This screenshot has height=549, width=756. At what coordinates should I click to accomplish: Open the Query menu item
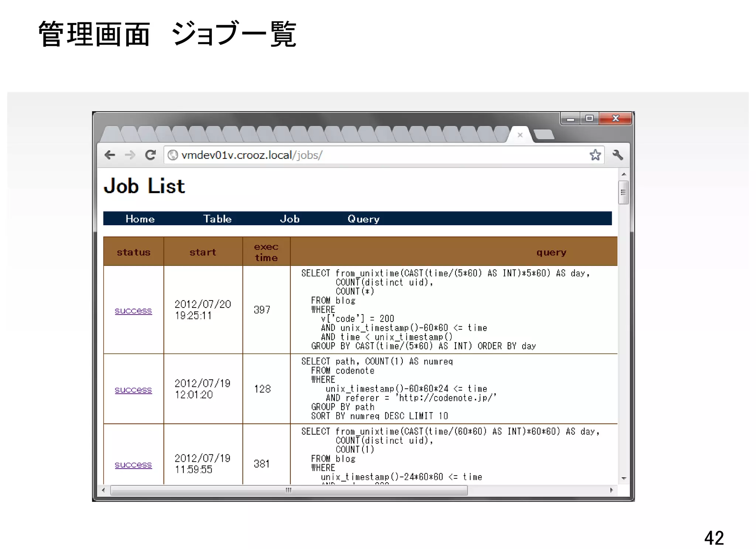click(363, 219)
